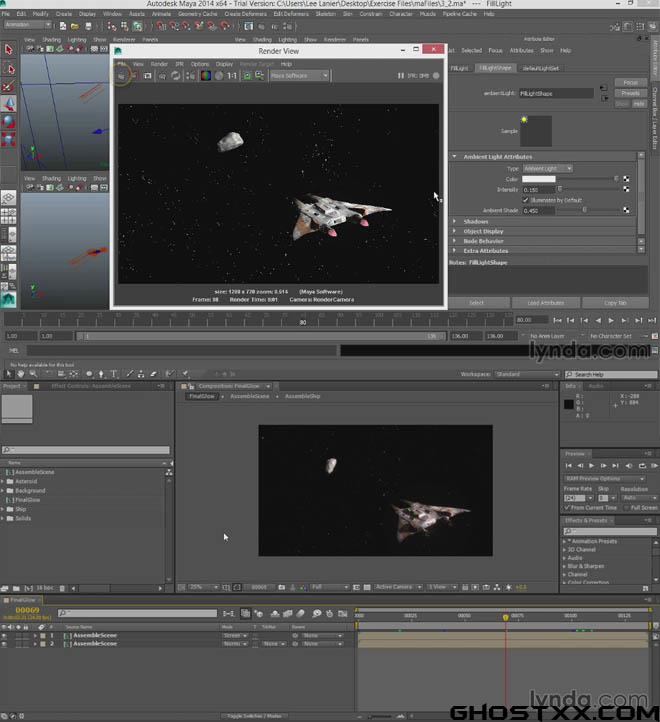Select the After Effects Hand tool
This screenshot has height=722, width=660.
21,374
